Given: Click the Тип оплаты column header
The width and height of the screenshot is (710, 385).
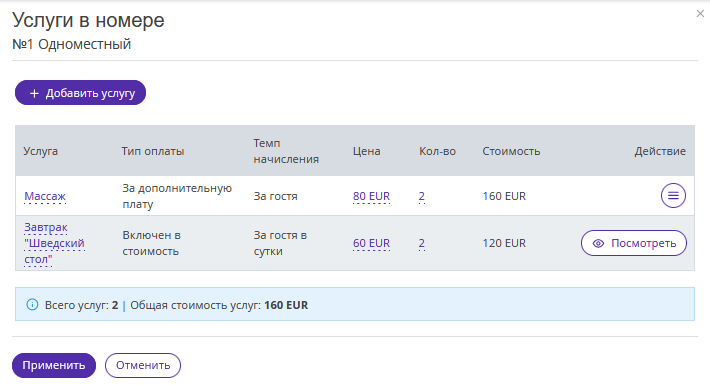Looking at the screenshot, I should click(153, 151).
